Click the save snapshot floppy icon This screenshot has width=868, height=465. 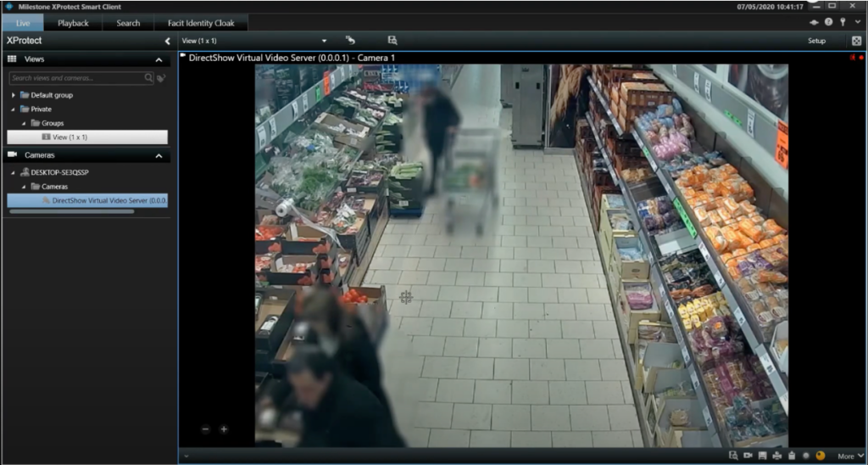(x=762, y=456)
